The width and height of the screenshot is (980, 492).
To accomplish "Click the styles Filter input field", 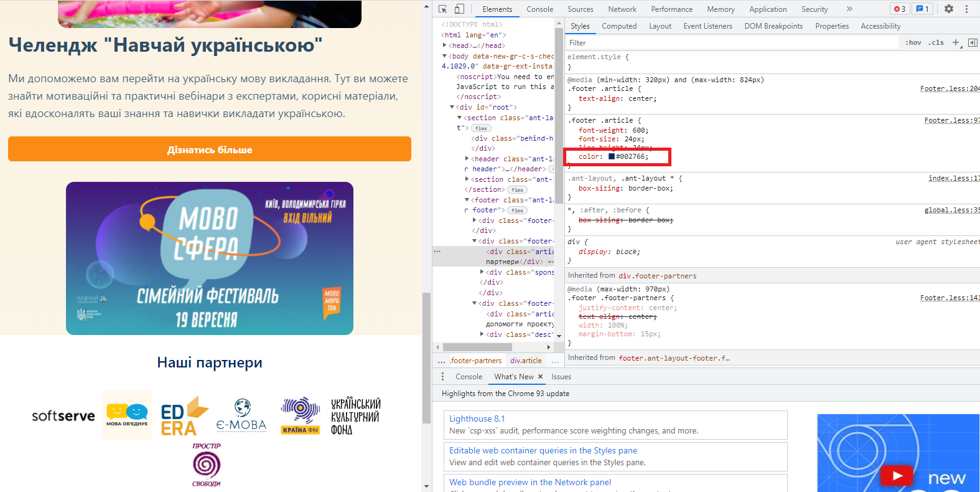I will tap(732, 42).
